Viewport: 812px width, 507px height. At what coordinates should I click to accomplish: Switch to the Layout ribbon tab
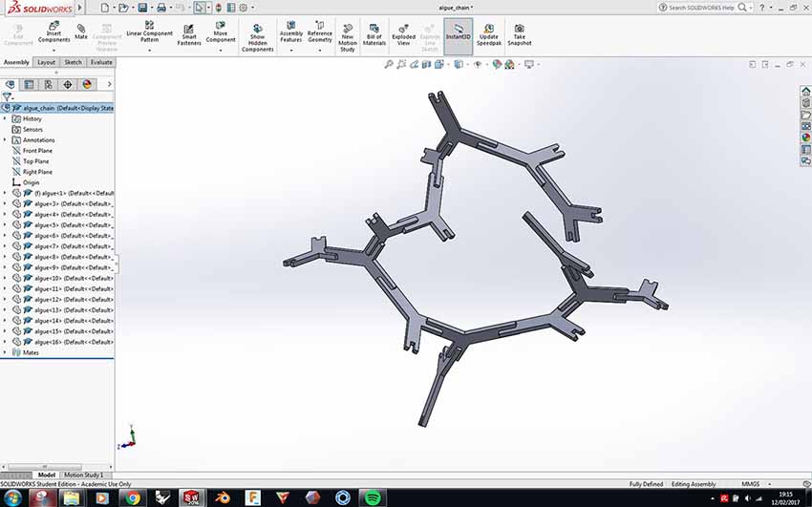point(46,62)
